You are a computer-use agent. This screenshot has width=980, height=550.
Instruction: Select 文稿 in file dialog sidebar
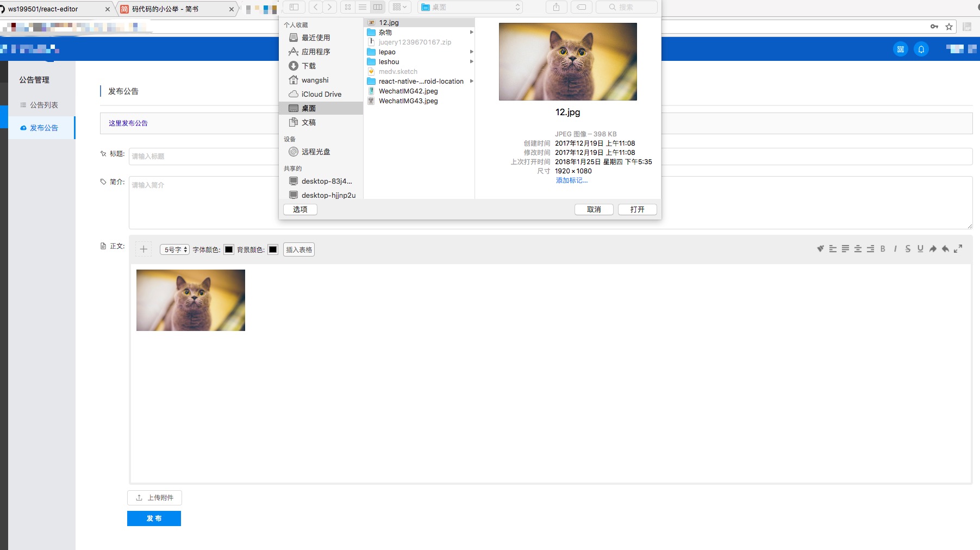(321, 122)
